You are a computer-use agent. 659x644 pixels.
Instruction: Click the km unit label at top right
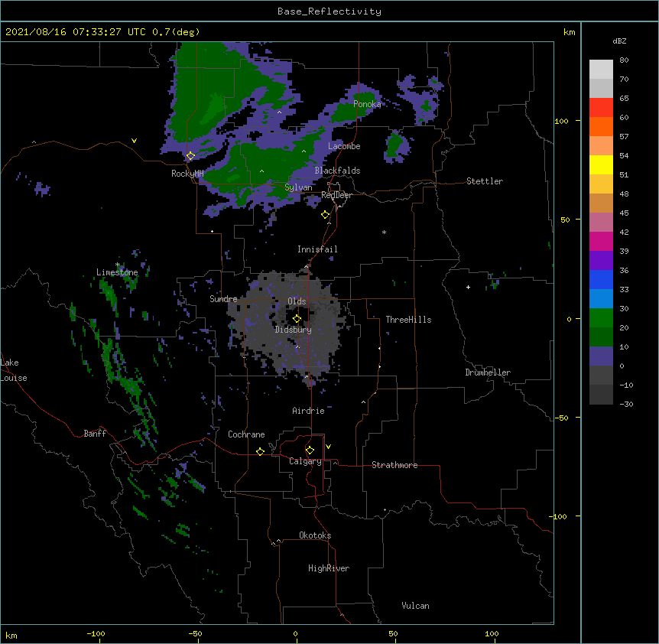tap(569, 32)
